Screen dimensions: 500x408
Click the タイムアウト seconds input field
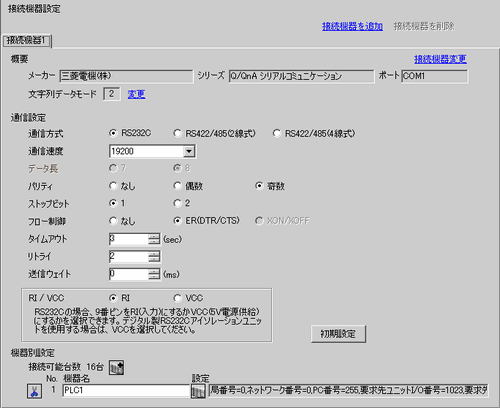coord(128,239)
